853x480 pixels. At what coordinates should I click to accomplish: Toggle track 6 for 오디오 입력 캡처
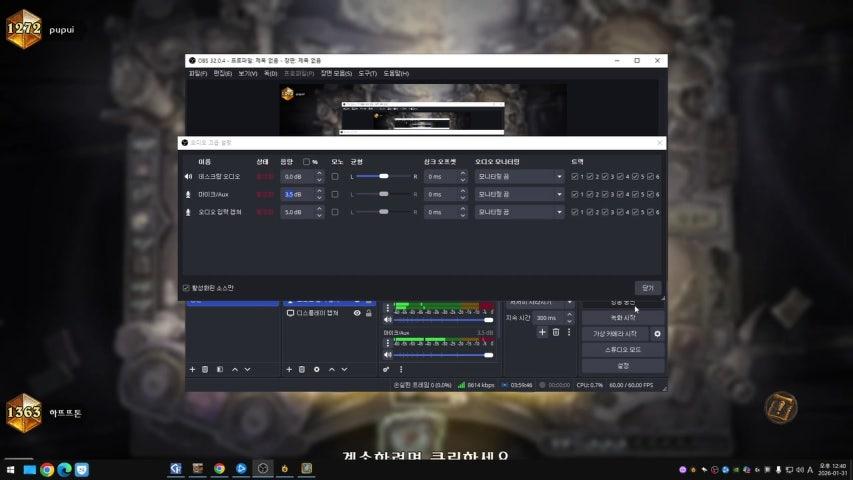(x=651, y=212)
